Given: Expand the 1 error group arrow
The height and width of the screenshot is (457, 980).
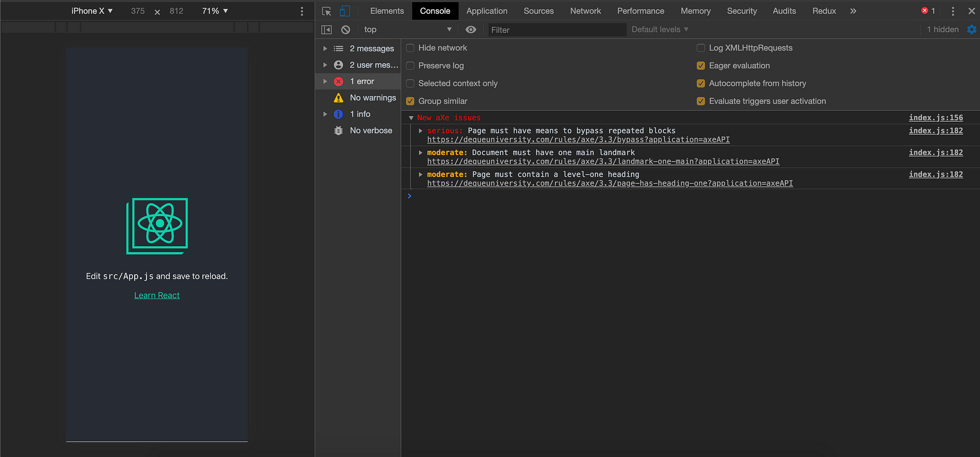Looking at the screenshot, I should [325, 81].
